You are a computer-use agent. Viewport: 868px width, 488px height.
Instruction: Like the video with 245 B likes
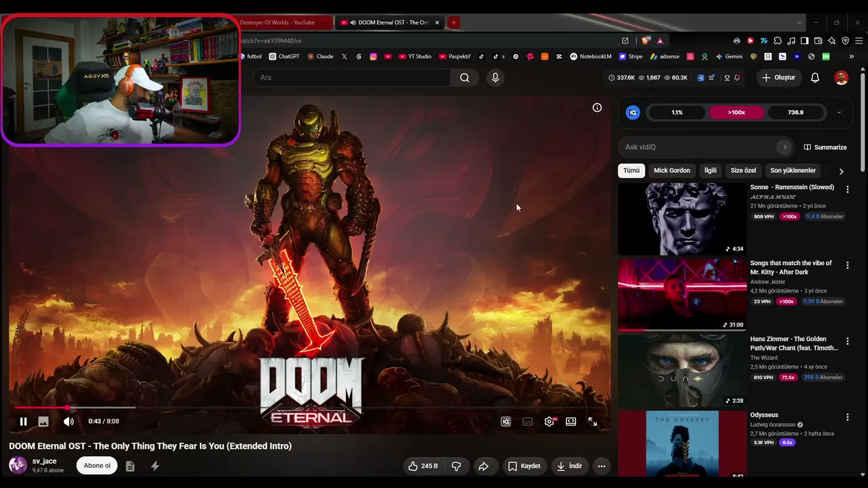(x=422, y=466)
